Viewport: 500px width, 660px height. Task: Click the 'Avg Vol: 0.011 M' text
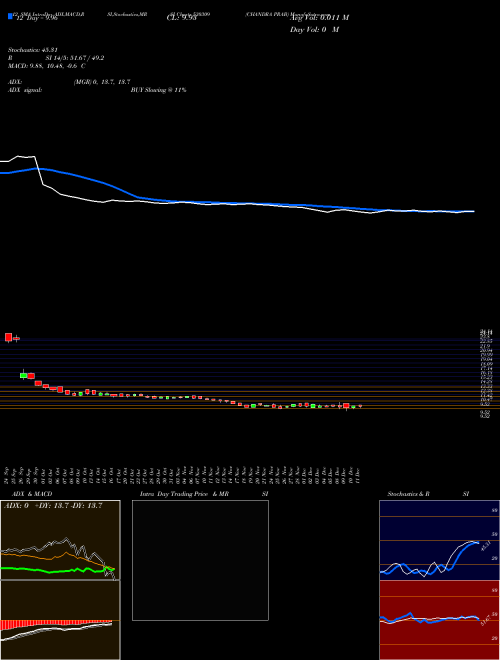click(x=319, y=18)
